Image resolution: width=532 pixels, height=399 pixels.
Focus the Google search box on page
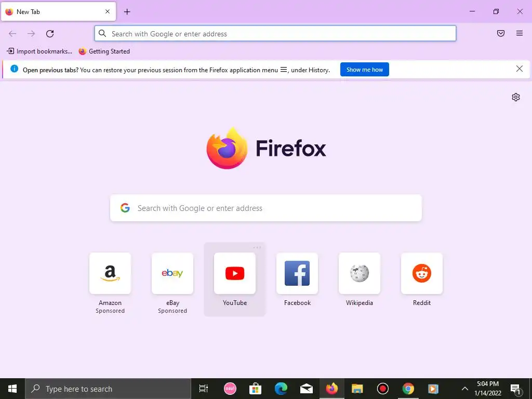[266, 208]
